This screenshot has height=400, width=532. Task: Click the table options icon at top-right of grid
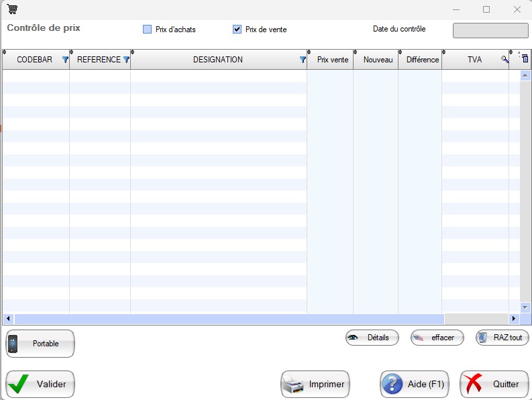[525, 59]
